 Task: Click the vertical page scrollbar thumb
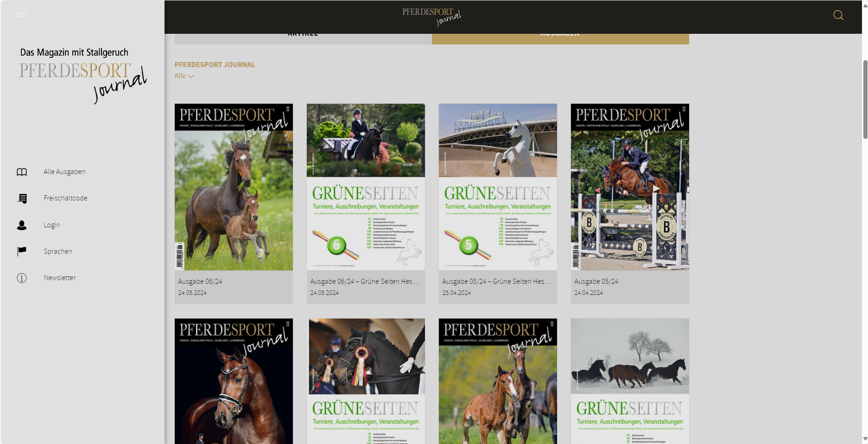865,99
